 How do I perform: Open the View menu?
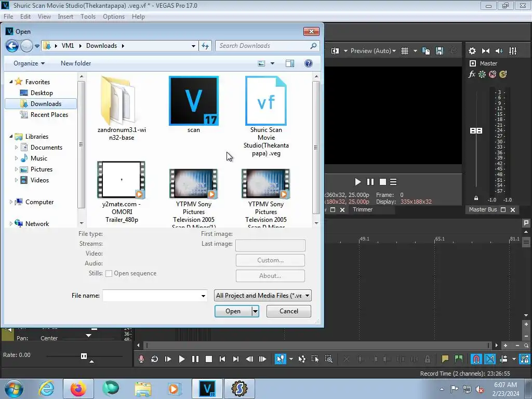point(44,16)
